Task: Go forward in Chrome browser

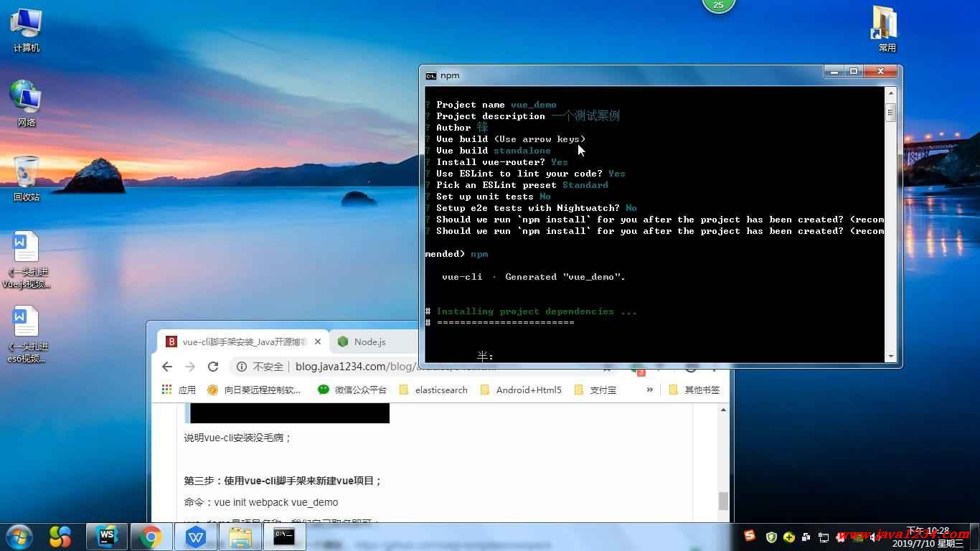Action: click(x=190, y=367)
